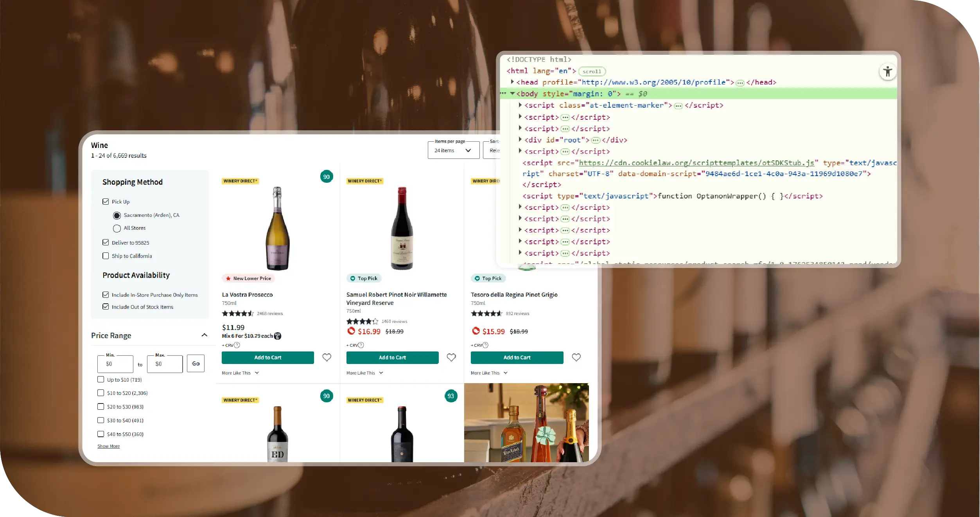Add La Vostra Prosecco to cart
This screenshot has height=517, width=980.
267,357
